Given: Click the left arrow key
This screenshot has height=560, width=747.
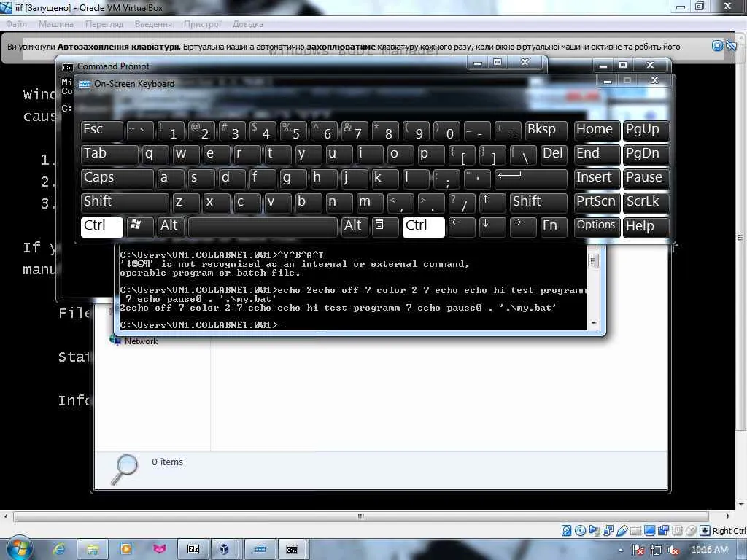Looking at the screenshot, I should point(462,227).
